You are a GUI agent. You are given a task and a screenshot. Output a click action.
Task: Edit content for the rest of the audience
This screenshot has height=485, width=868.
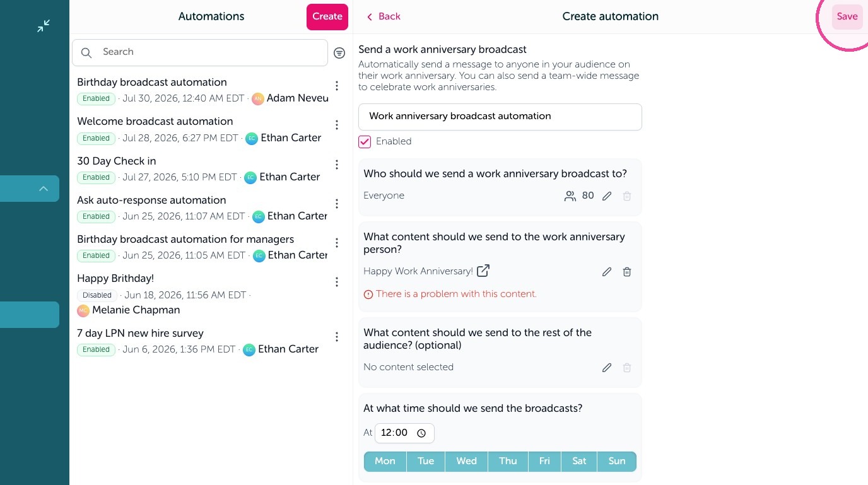pyautogui.click(x=607, y=368)
